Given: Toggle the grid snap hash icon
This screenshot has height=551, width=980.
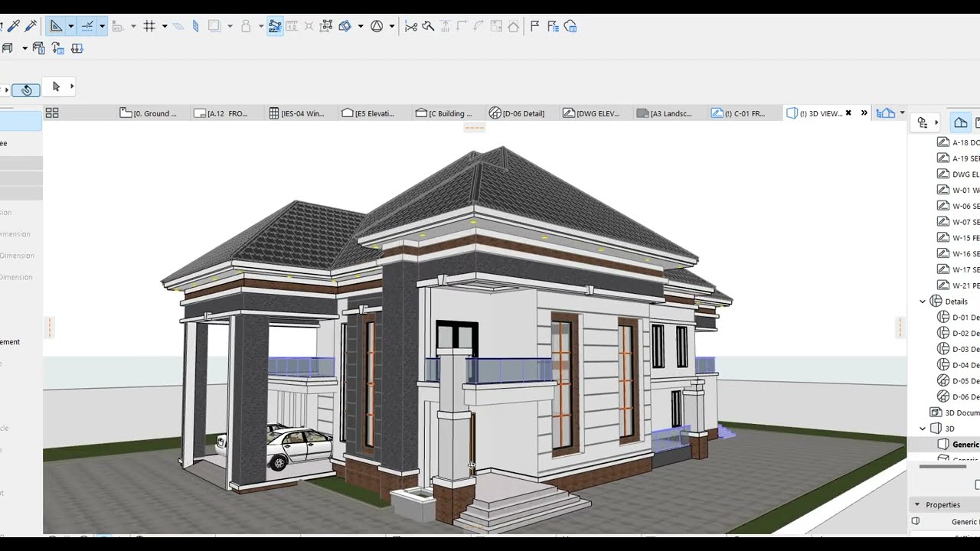Looking at the screenshot, I should coord(149,26).
